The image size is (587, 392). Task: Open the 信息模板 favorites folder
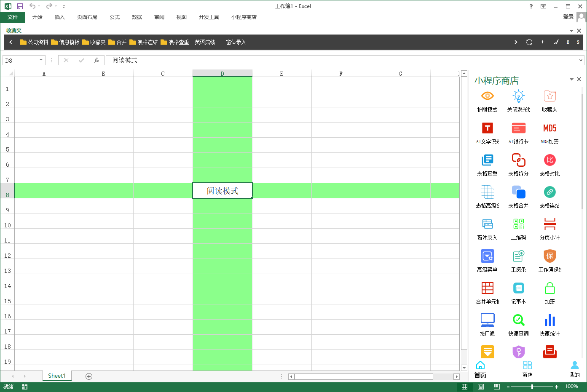coord(65,42)
